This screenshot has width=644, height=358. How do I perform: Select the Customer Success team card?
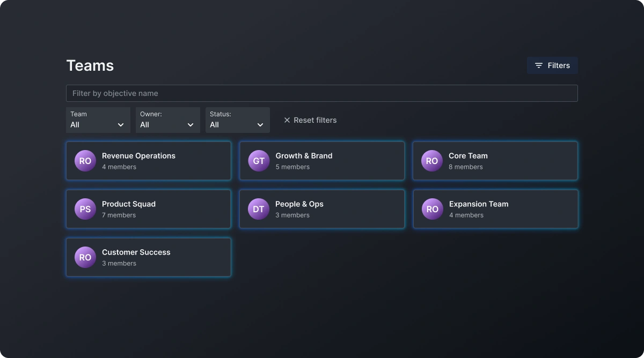[x=148, y=257]
